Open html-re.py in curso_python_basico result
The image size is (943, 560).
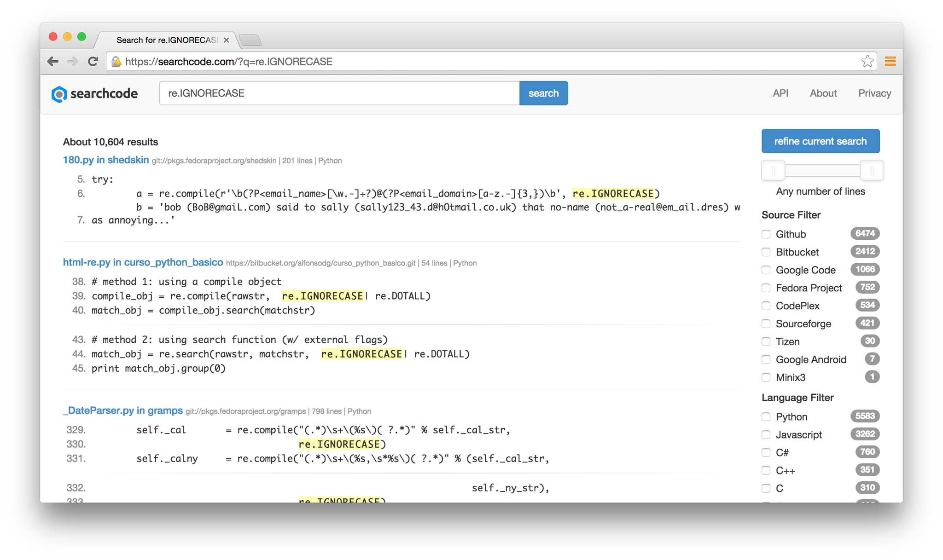pos(143,262)
